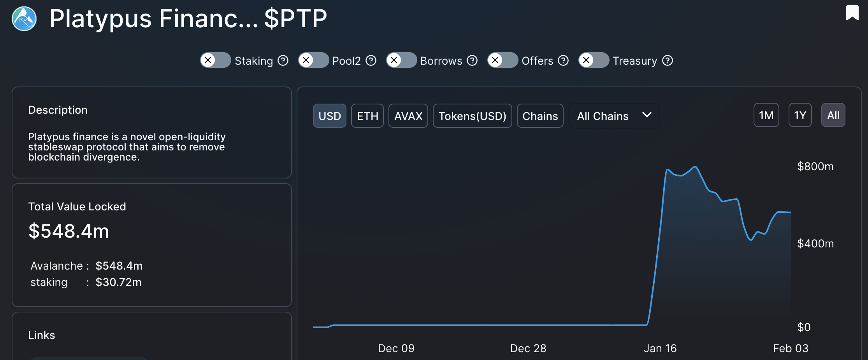The height and width of the screenshot is (360, 868).
Task: Click the Description heading
Action: 58,110
